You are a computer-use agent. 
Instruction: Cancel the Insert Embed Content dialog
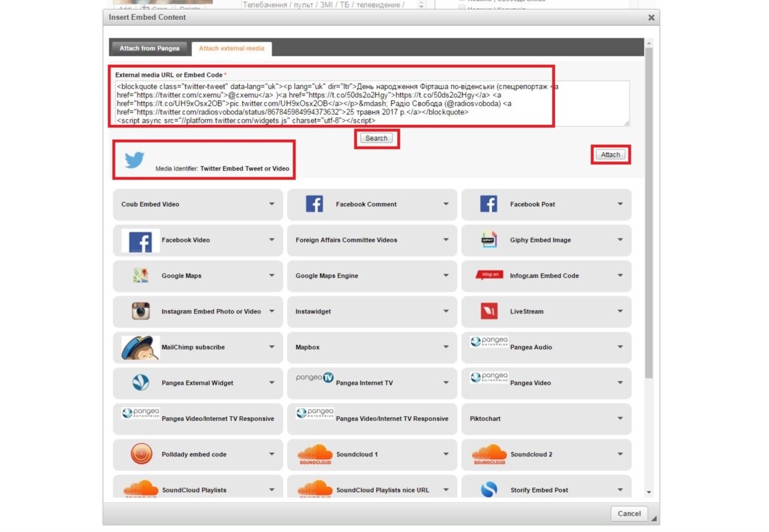click(x=629, y=513)
